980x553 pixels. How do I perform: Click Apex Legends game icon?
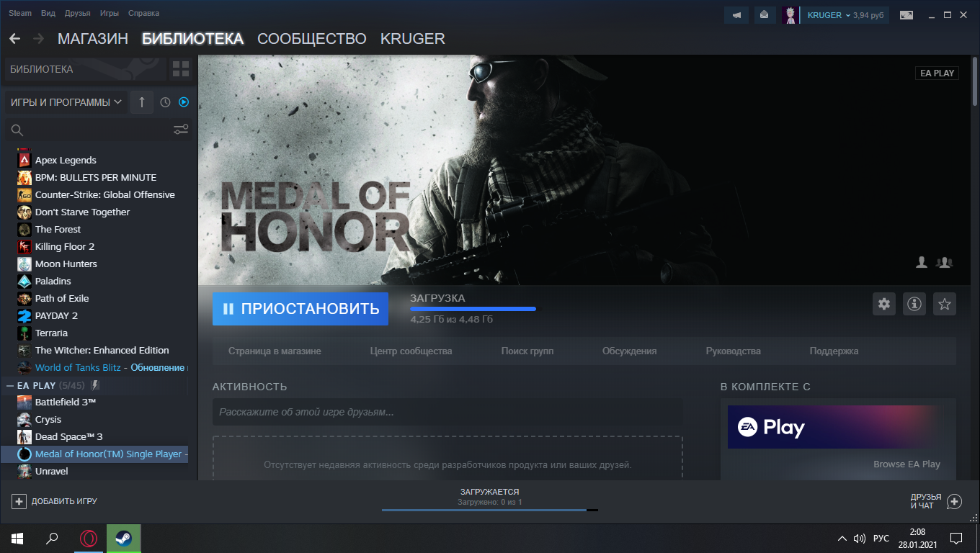click(x=24, y=160)
